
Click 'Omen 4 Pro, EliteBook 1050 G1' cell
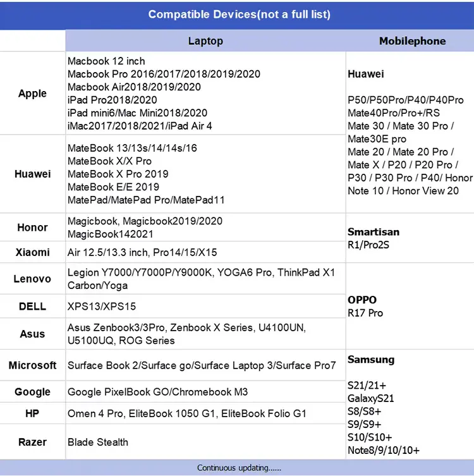click(187, 413)
